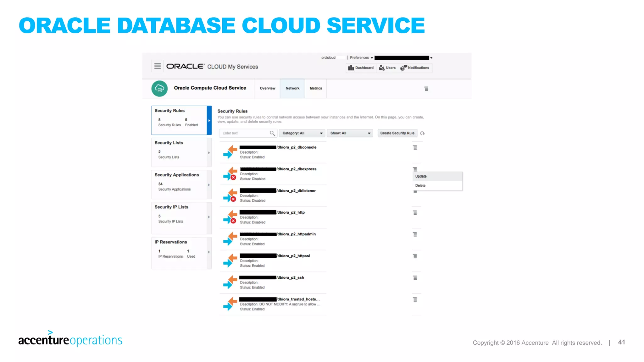Screen dimensions: 644x362
Task: Open Notifications
Action: tap(415, 68)
